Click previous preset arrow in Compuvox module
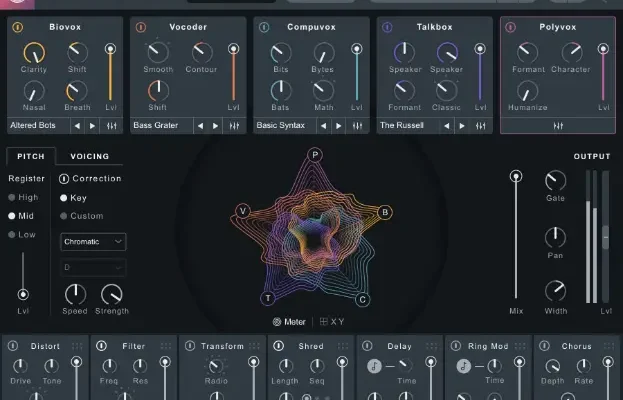The image size is (623, 400). 322,126
